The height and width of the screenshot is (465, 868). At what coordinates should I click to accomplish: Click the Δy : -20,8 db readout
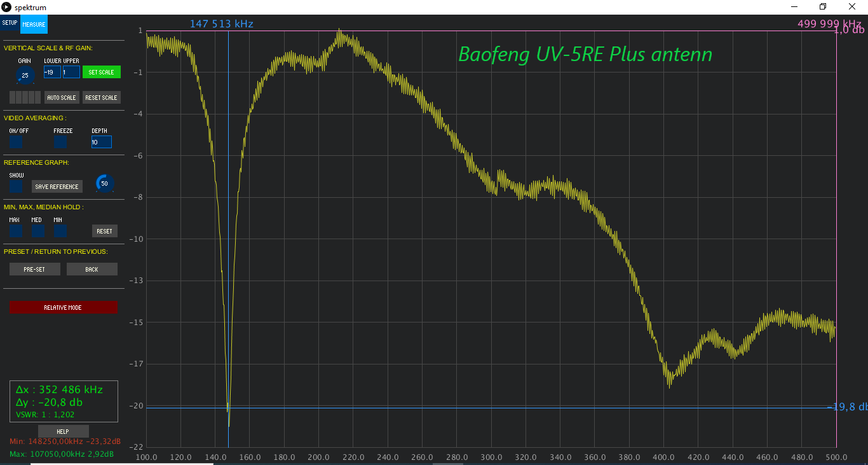[x=50, y=402]
